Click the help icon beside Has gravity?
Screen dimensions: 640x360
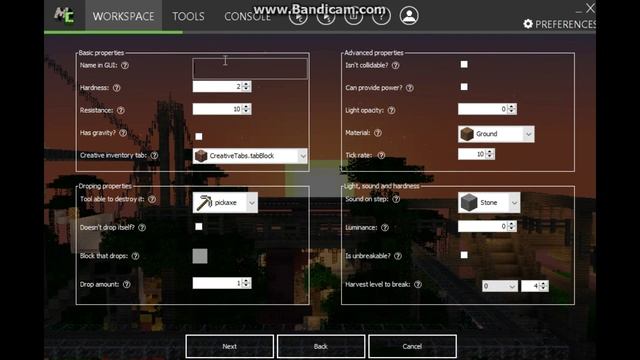pyautogui.click(x=123, y=133)
